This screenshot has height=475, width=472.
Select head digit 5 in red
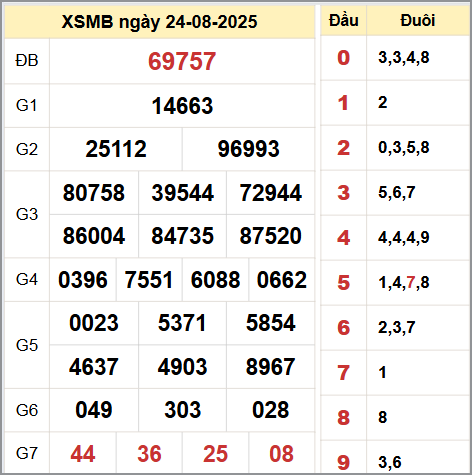344,283
